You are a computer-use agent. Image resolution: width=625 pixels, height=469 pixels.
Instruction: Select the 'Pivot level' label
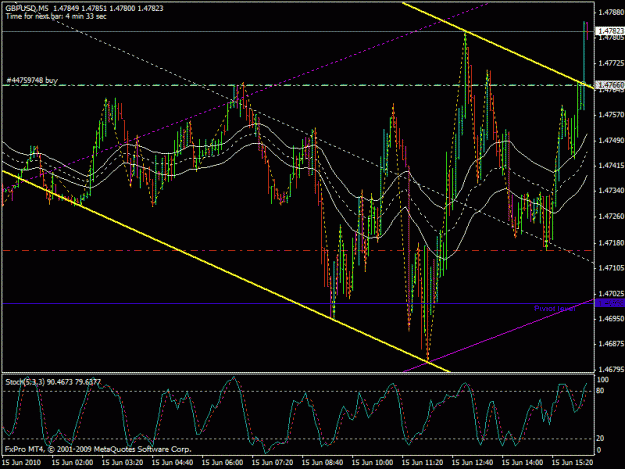click(x=554, y=308)
